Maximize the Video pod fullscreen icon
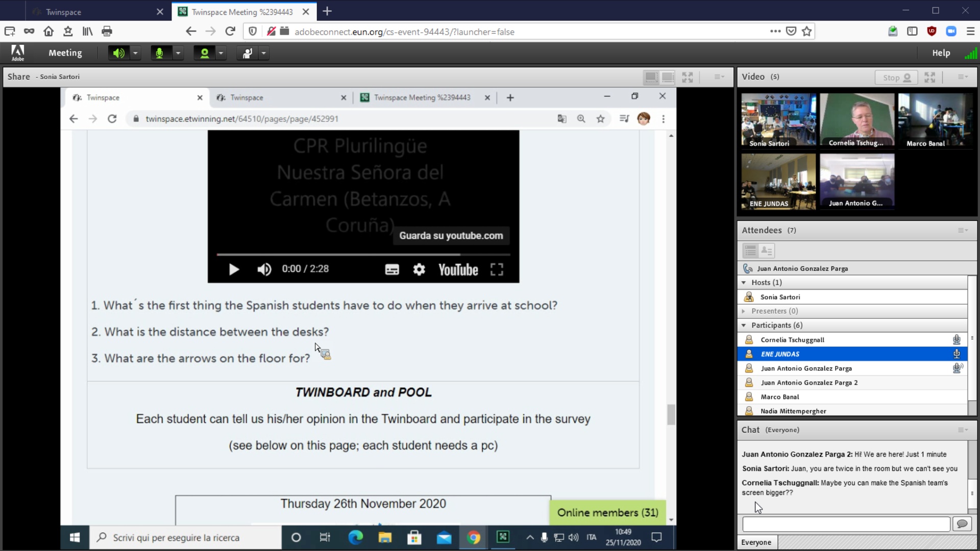The height and width of the screenshot is (551, 980). point(930,78)
